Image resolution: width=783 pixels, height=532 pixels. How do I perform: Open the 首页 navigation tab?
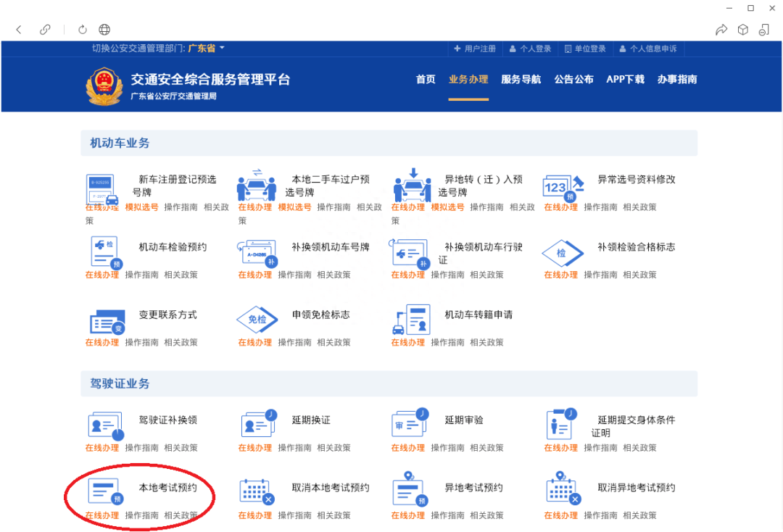click(426, 80)
